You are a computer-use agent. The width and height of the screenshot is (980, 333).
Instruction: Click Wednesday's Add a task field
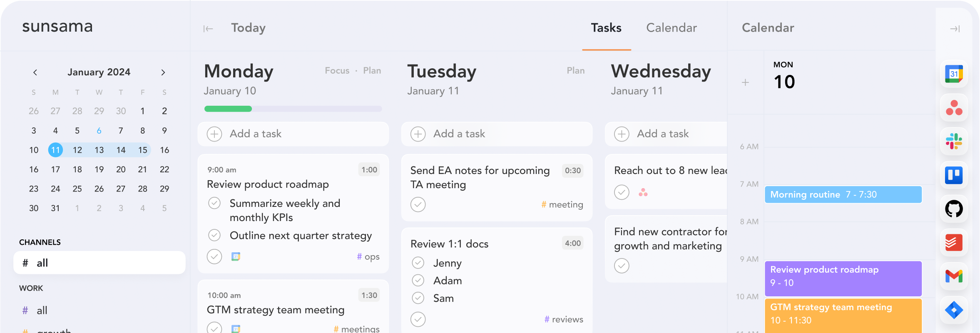[666, 134]
